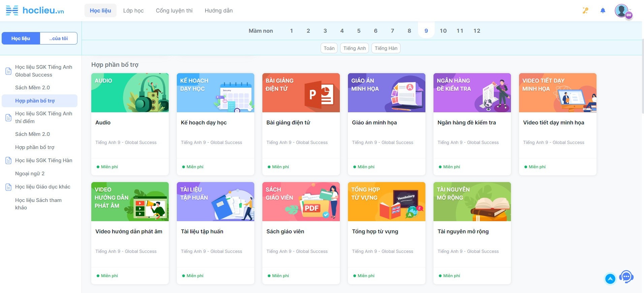Viewport: 644px width, 293px height.
Task: Expand Học liệu SGK Tiếng Anh thí điểm
Action: [x=43, y=117]
